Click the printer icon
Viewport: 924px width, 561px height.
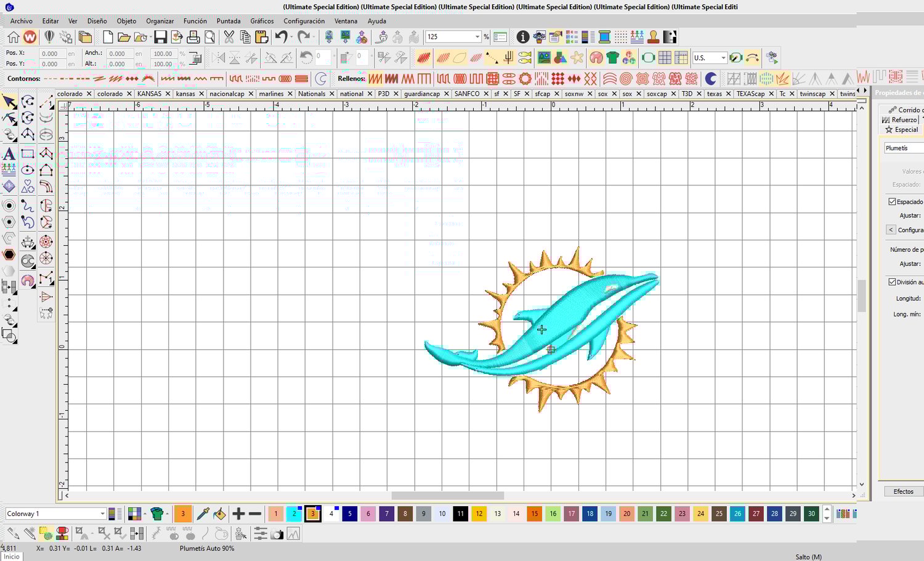pos(193,38)
